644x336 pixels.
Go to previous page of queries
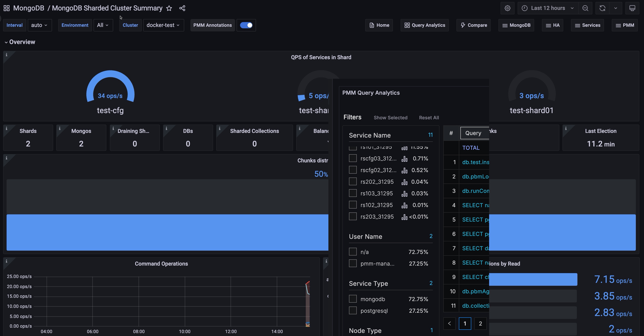449,324
